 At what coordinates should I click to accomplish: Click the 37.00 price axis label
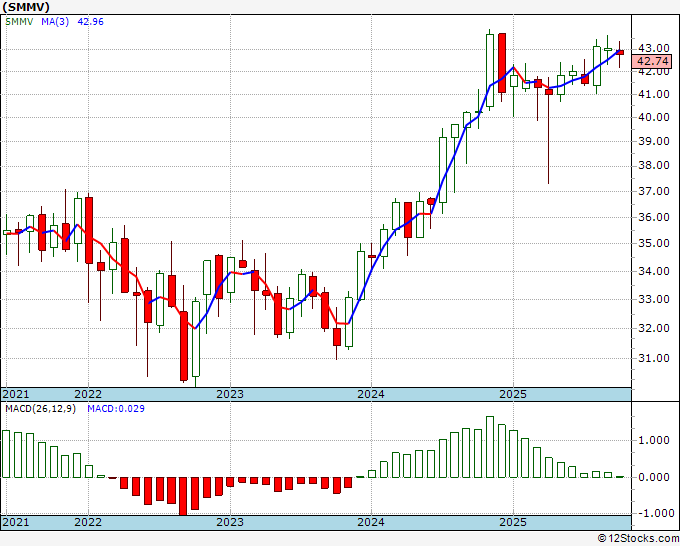[x=654, y=191]
